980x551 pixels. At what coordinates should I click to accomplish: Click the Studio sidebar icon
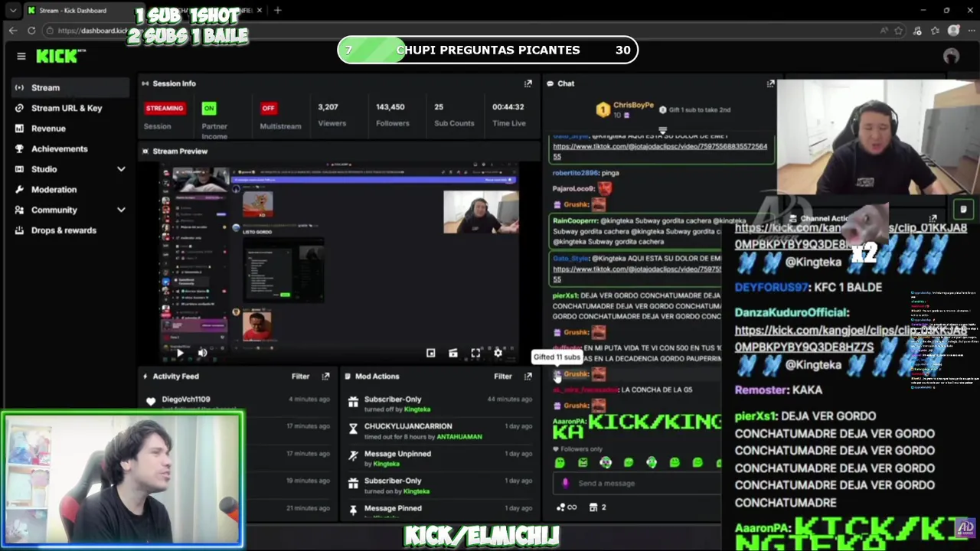[19, 169]
